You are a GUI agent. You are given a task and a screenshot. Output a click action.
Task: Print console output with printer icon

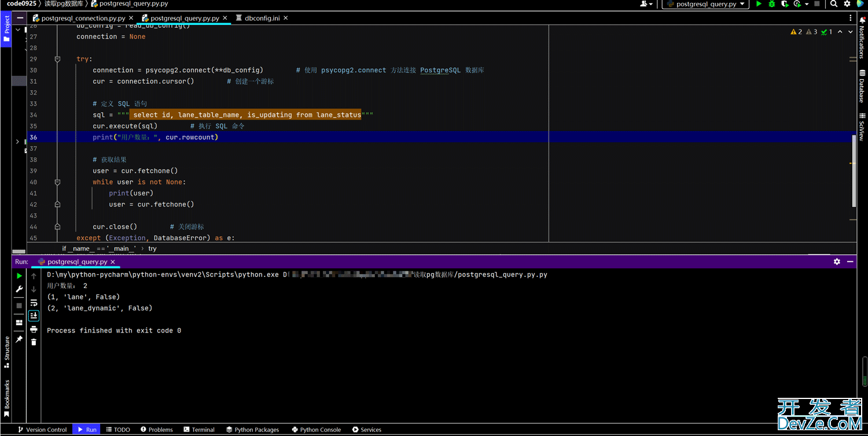34,329
